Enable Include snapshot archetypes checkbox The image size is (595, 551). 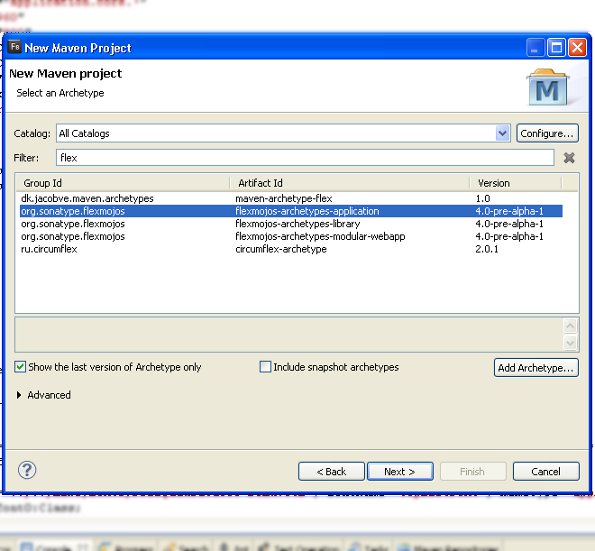click(265, 367)
